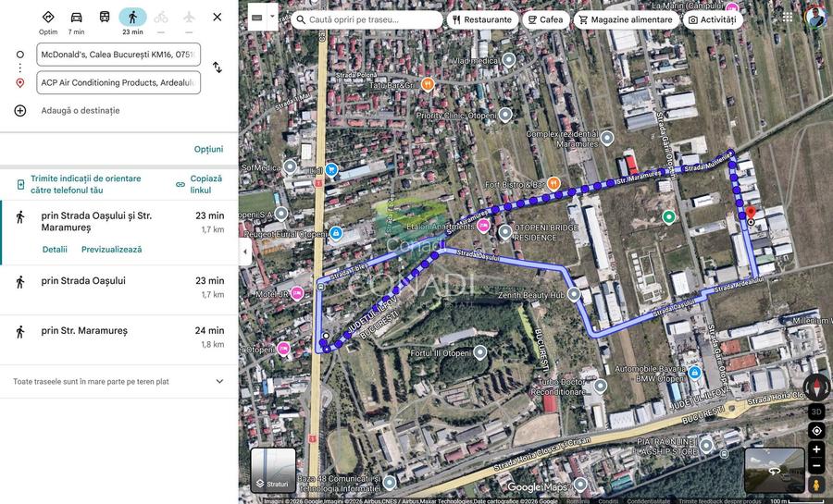The width and height of the screenshot is (833, 504).
Task: Click the Turbo Doctor Reconditionare pin
Action: pyautogui.click(x=601, y=386)
